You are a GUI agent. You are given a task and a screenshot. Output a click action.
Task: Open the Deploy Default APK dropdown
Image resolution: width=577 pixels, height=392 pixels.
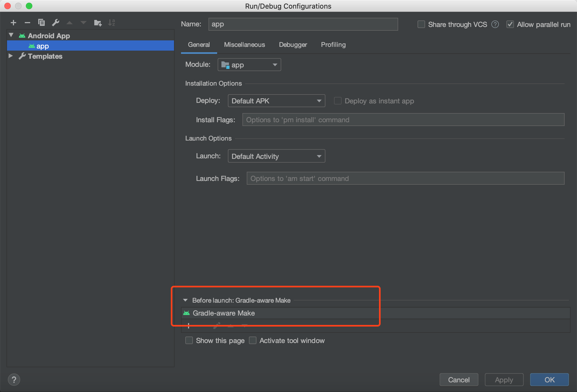click(x=276, y=101)
